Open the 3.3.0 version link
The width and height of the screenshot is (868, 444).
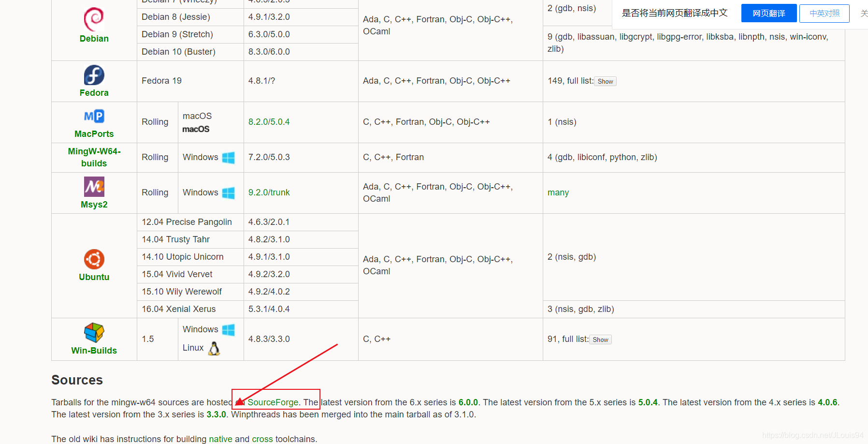click(x=216, y=414)
